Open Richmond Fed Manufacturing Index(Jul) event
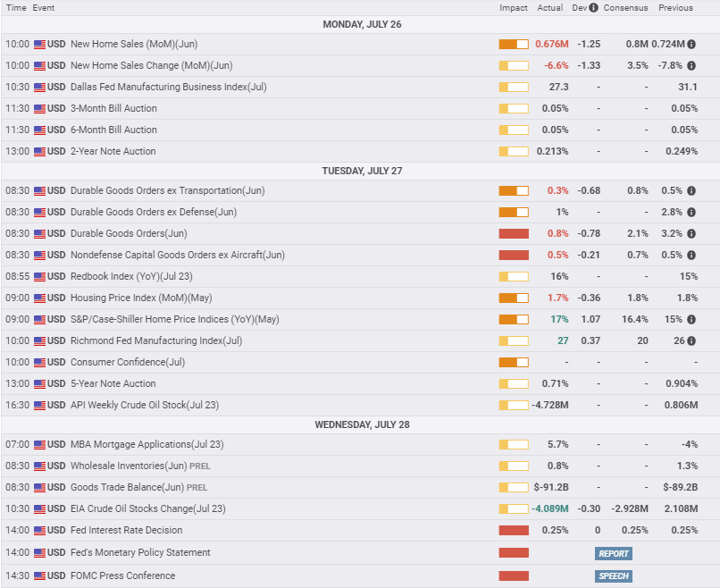720x588 pixels. (x=156, y=340)
